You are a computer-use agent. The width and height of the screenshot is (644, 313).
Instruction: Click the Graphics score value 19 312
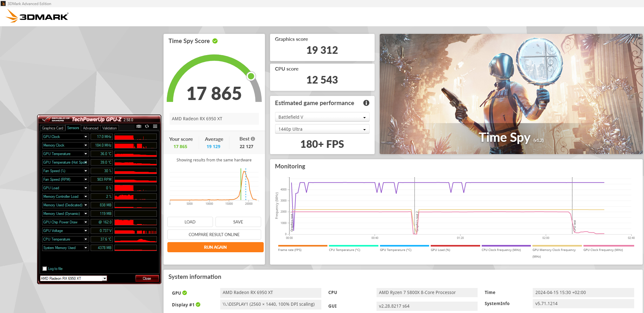pyautogui.click(x=322, y=50)
